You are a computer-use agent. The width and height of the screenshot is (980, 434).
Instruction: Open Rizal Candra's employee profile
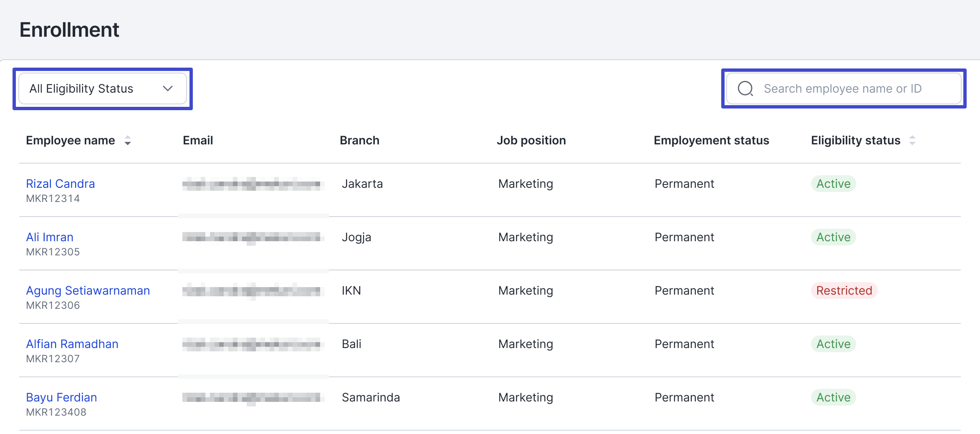click(x=61, y=184)
